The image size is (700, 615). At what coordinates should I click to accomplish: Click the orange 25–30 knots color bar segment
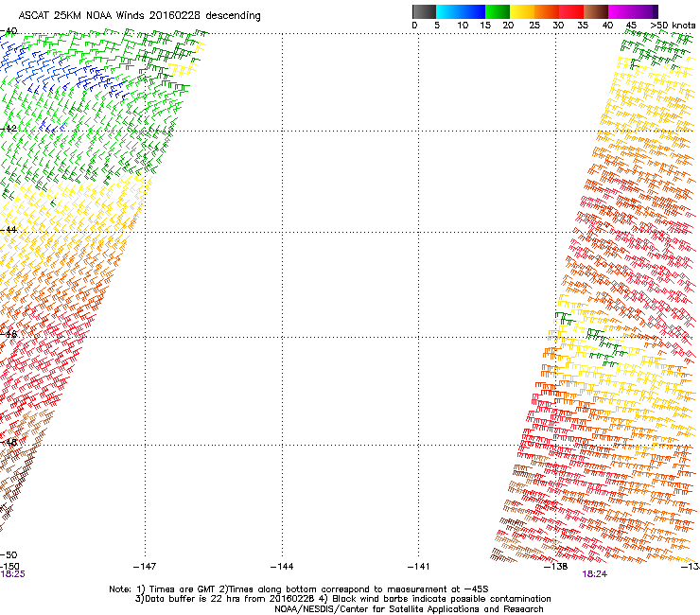[547, 11]
